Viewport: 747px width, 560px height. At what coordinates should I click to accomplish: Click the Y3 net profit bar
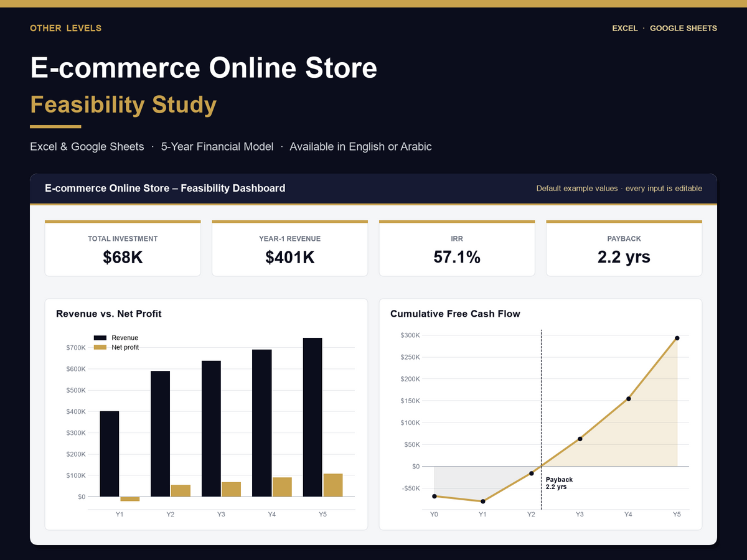tap(231, 489)
